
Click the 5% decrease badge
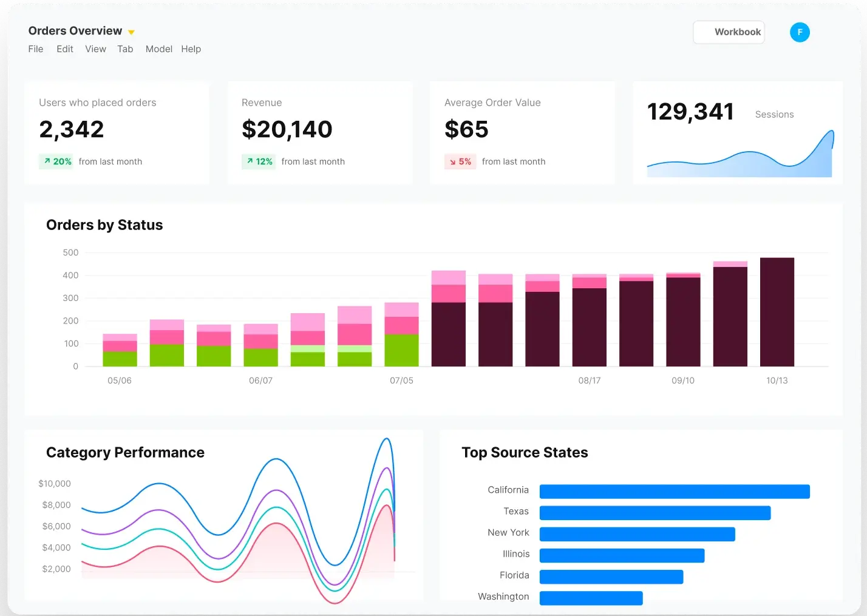[460, 161]
